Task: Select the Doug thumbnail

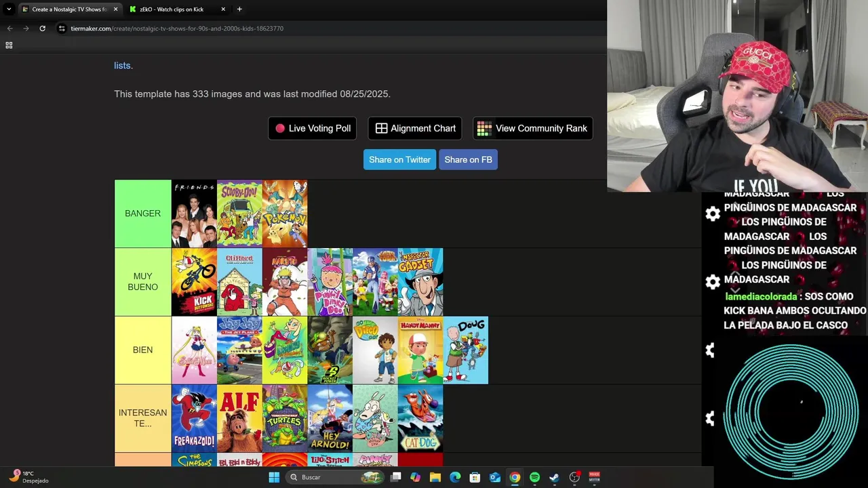Action: [465, 350]
